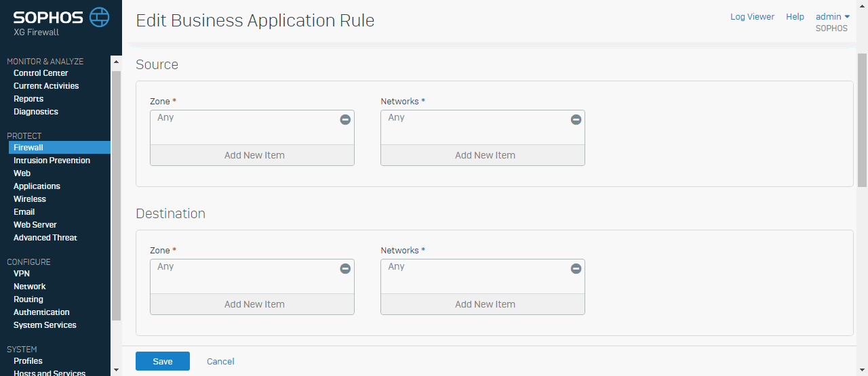
Task: Save the business application rule
Action: point(163,361)
